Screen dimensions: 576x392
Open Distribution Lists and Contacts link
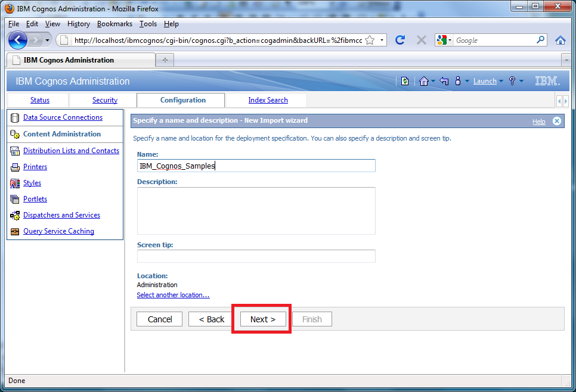tap(72, 151)
